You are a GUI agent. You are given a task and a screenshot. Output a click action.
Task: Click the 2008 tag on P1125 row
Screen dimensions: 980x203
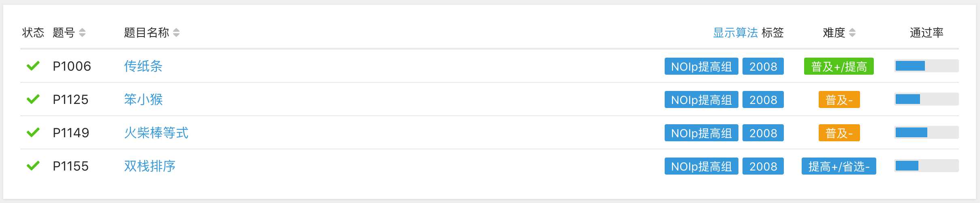pyautogui.click(x=763, y=99)
